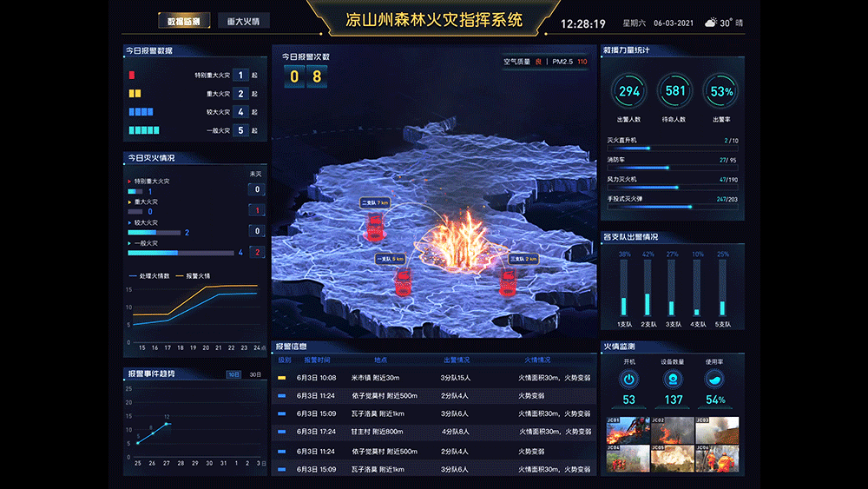Select the 米市镇 附近30m alarm row
The height and width of the screenshot is (489, 868).
point(434,378)
